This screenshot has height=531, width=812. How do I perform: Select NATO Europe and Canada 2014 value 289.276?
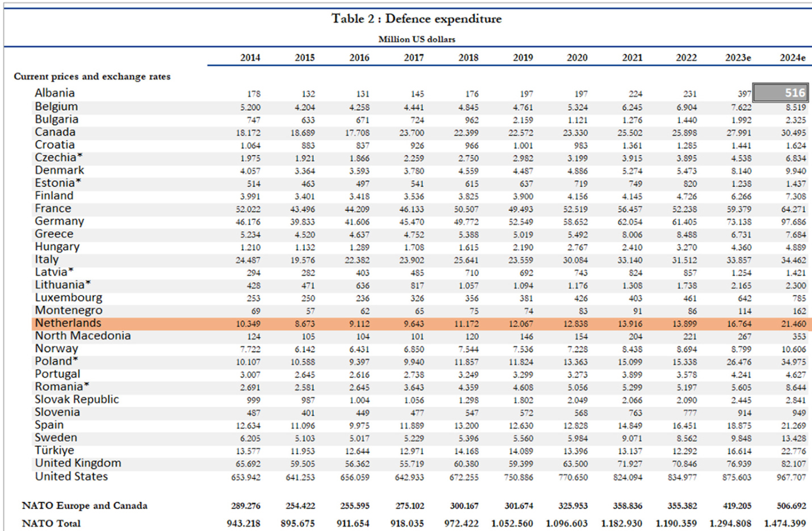(246, 505)
